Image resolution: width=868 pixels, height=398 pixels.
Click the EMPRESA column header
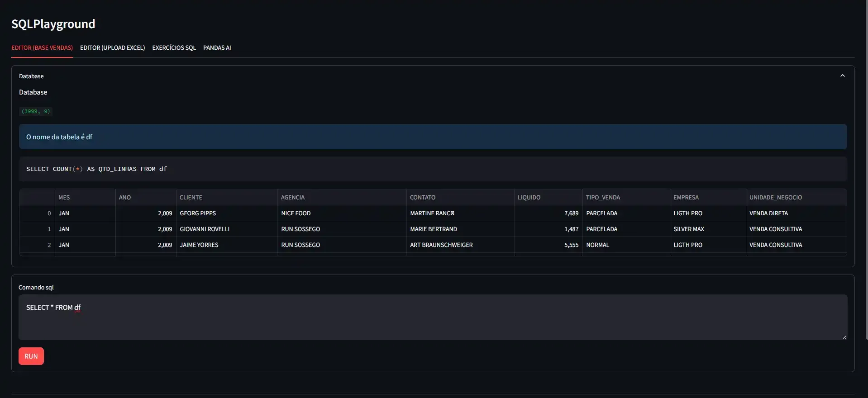[708, 197]
